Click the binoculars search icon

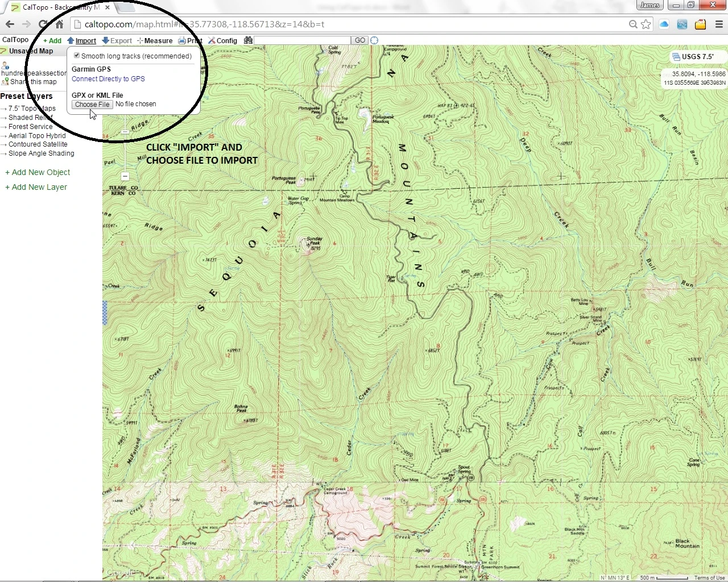click(x=248, y=40)
